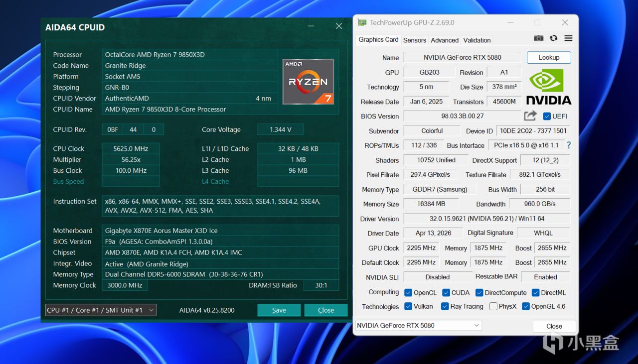The image size is (638, 364).
Task: Click the Ryzen 7 badge in AIDA64
Action: tap(308, 82)
